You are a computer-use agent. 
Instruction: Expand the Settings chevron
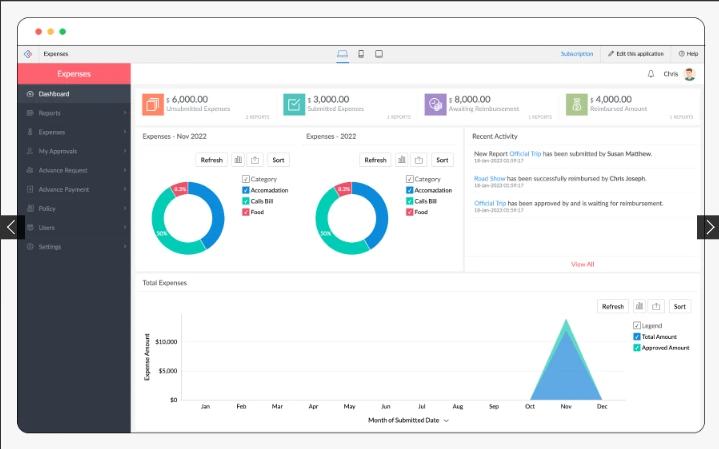(x=125, y=247)
